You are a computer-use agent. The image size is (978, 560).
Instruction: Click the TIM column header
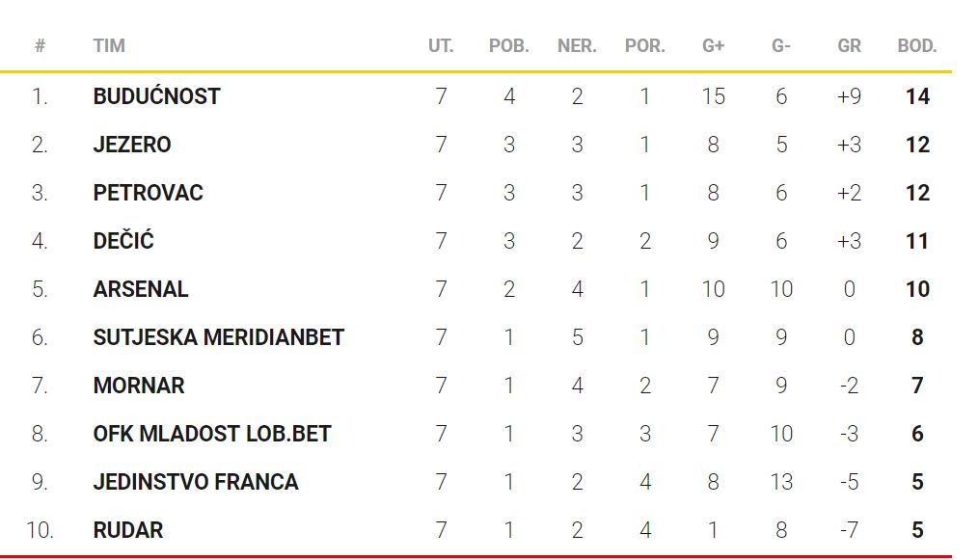[109, 45]
